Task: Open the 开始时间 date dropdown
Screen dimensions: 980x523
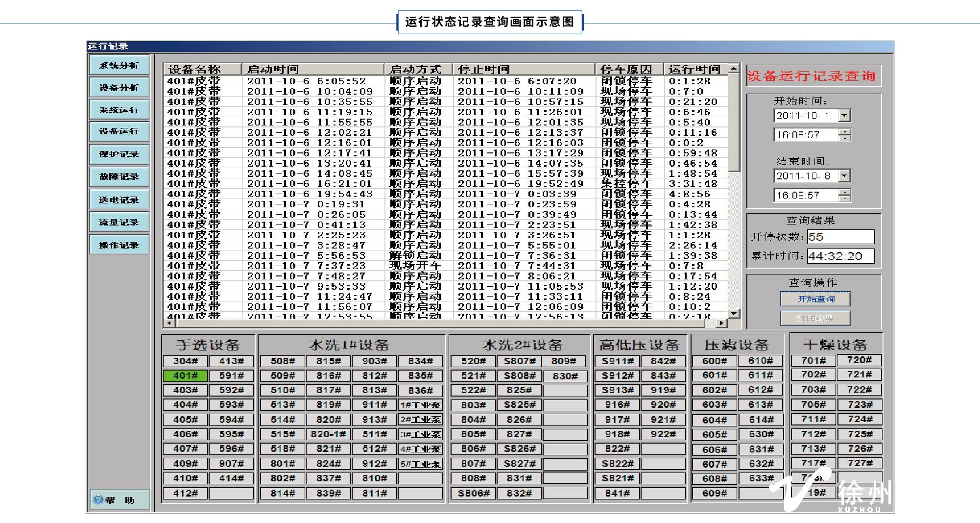Action: pos(844,116)
